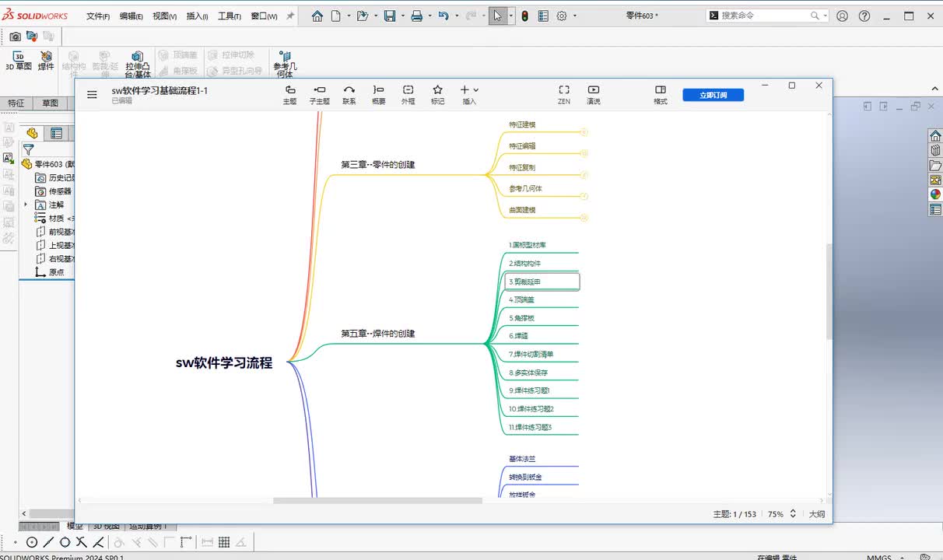Open the PropertyManager tab
The image size is (943, 560).
[x=57, y=133]
